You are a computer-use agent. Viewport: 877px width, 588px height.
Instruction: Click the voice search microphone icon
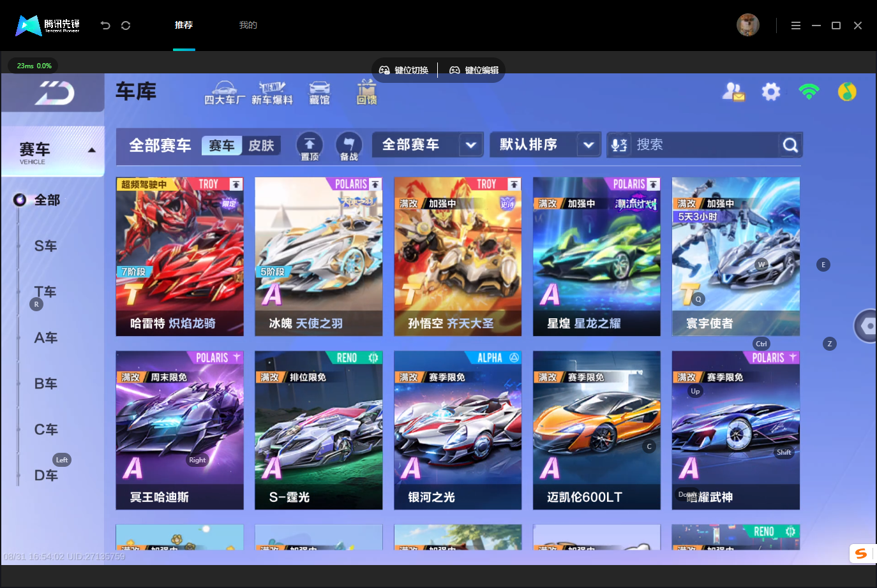[619, 145]
